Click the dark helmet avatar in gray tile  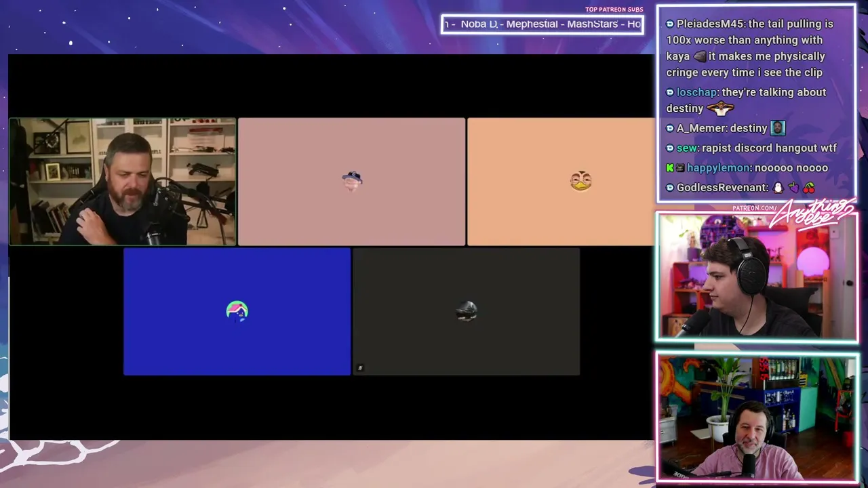(x=466, y=311)
